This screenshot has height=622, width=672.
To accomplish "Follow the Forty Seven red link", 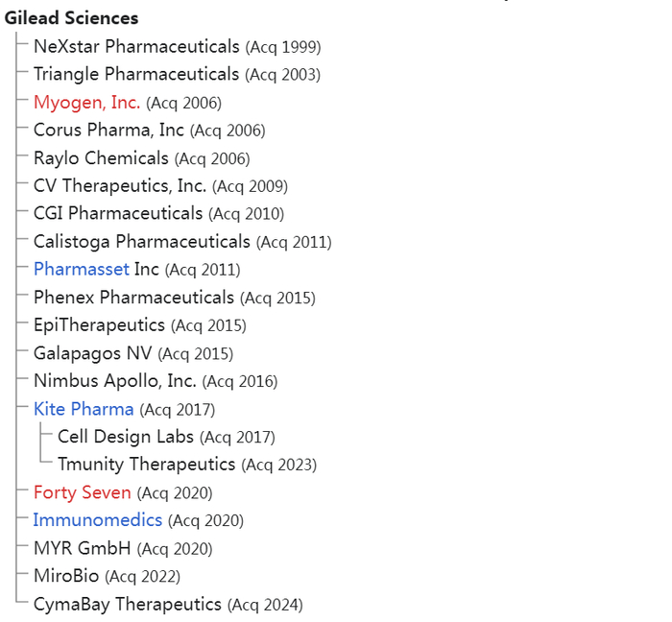I will pyautogui.click(x=82, y=492).
